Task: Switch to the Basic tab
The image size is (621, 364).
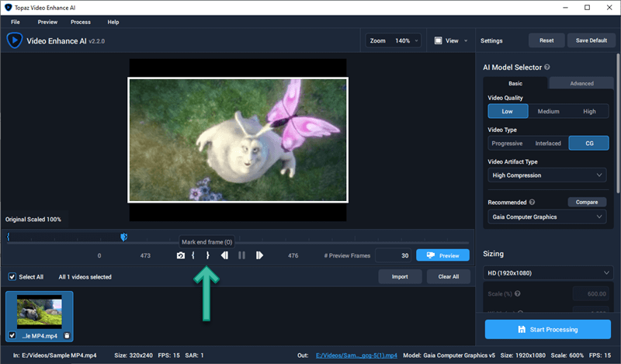Action: [x=515, y=83]
